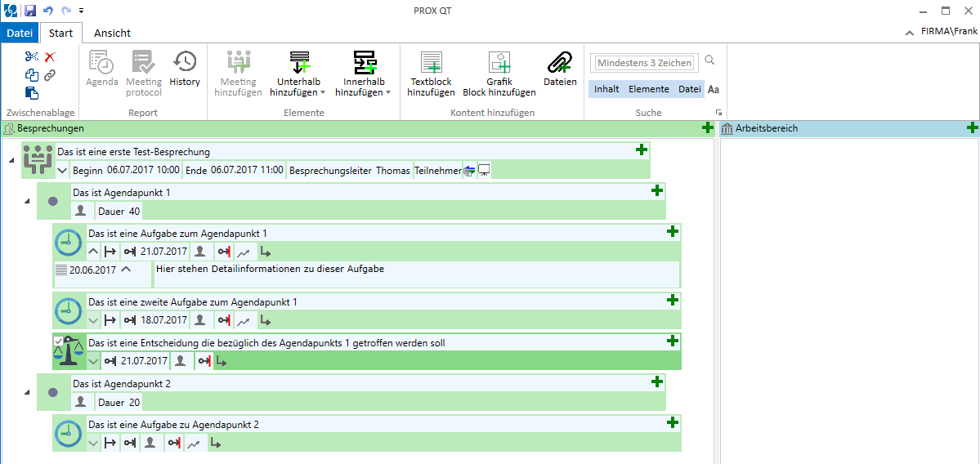Viewport: 980px width, 464px height.
Task: Click the Dauer 20 field
Action: click(119, 402)
